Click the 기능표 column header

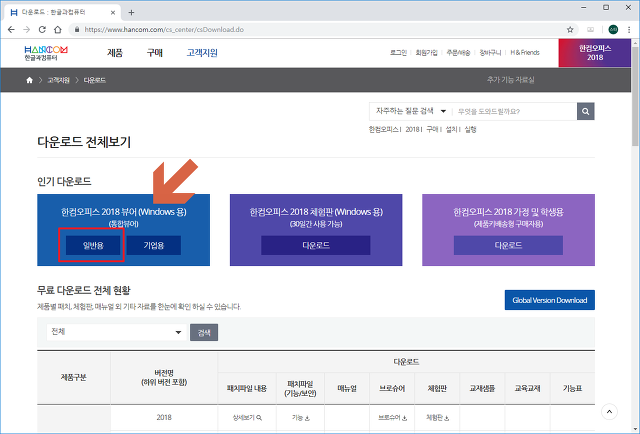(572, 388)
